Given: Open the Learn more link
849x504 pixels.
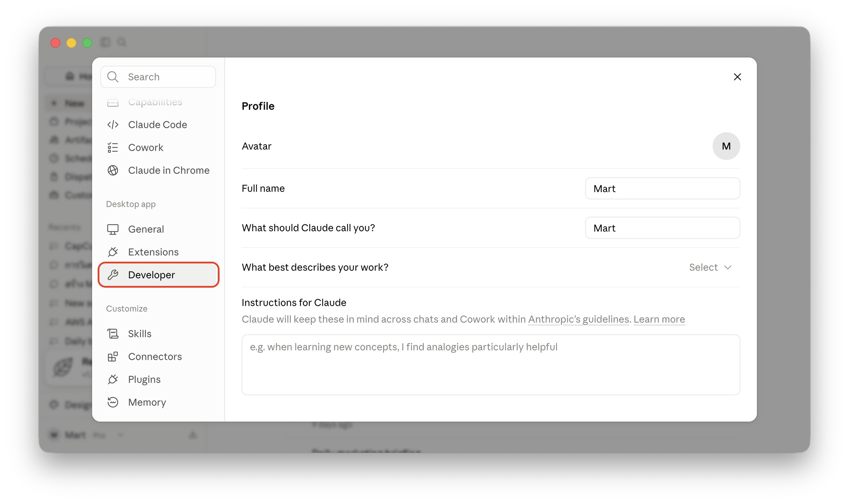Looking at the screenshot, I should (x=659, y=319).
